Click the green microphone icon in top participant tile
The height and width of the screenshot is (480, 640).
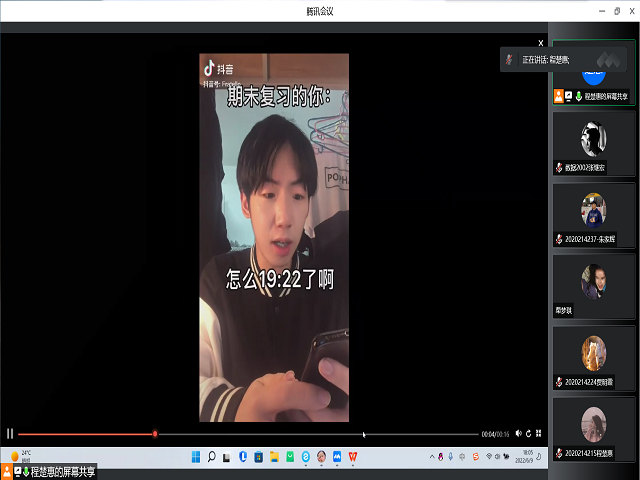tap(579, 96)
